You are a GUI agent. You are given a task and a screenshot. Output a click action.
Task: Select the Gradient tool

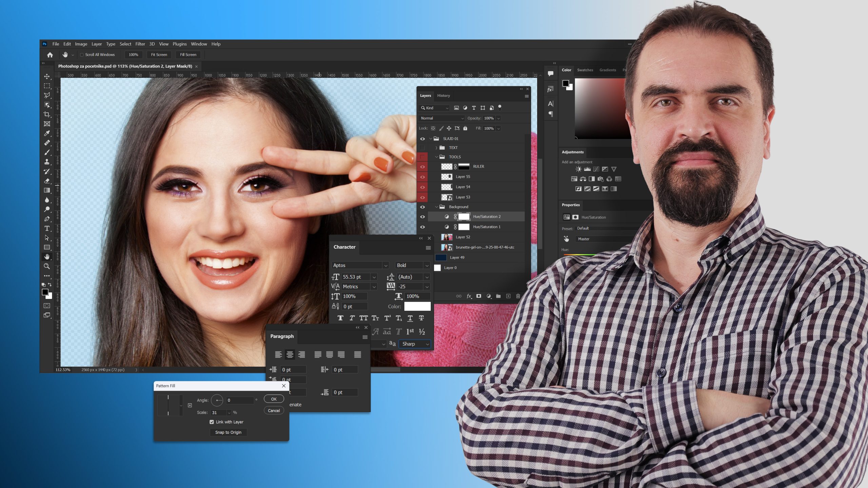point(47,190)
